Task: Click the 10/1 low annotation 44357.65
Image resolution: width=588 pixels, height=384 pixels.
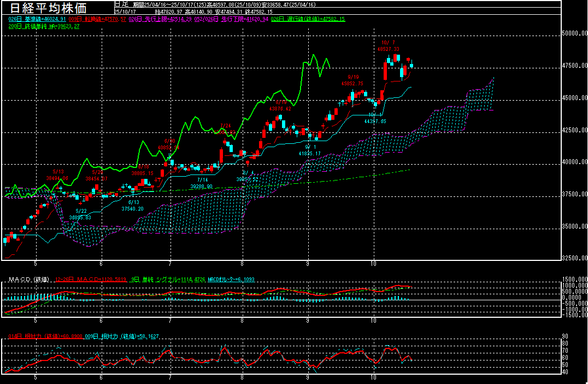Action: point(375,121)
